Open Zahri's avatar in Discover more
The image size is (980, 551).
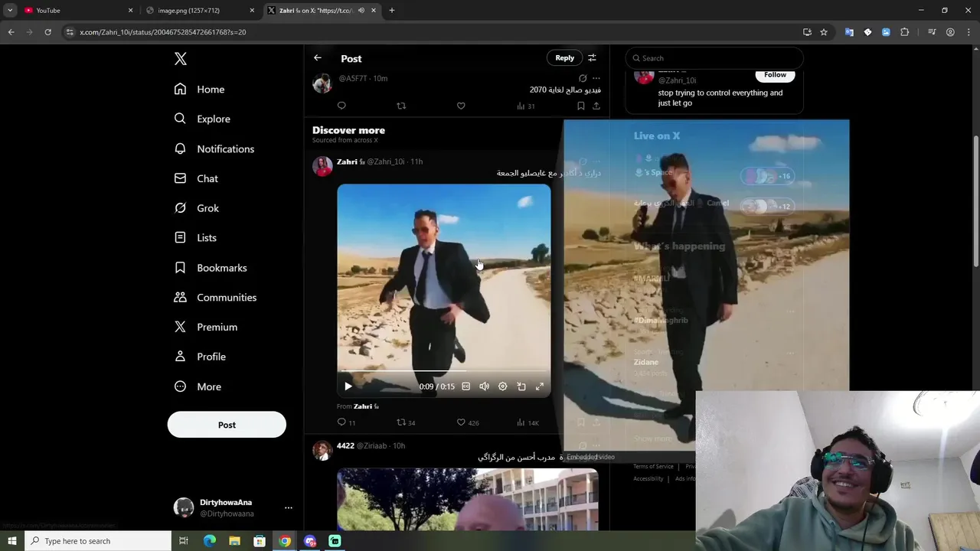[322, 166]
